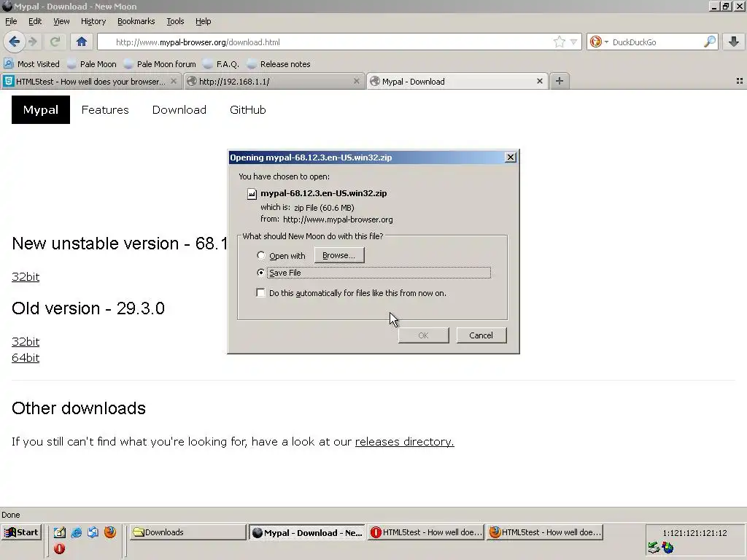Click the Show Desktop quick launch icon
Viewport: 747px width, 560px height.
click(x=60, y=532)
